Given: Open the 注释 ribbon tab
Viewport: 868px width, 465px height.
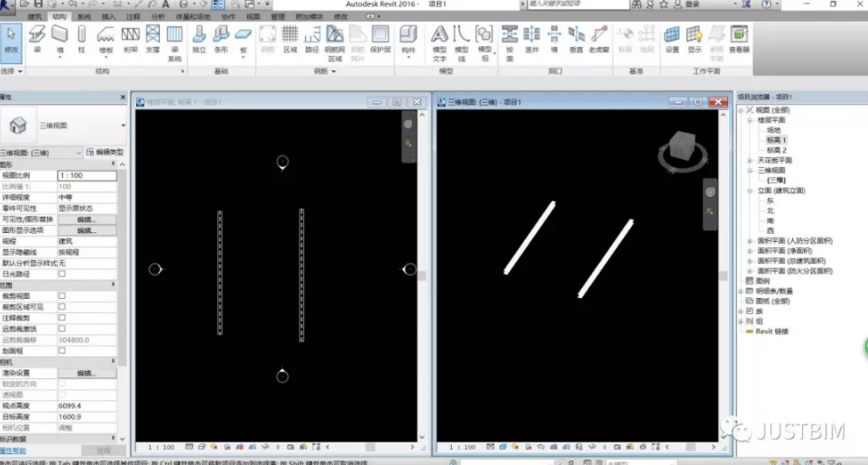Looking at the screenshot, I should [x=134, y=16].
